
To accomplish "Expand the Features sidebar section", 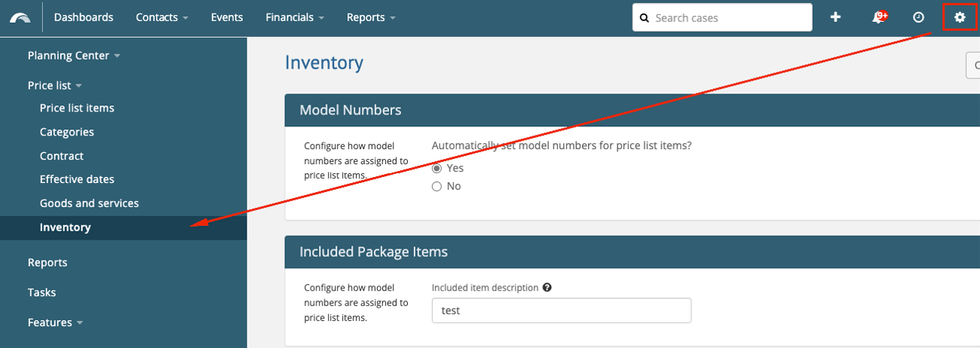I will (55, 322).
